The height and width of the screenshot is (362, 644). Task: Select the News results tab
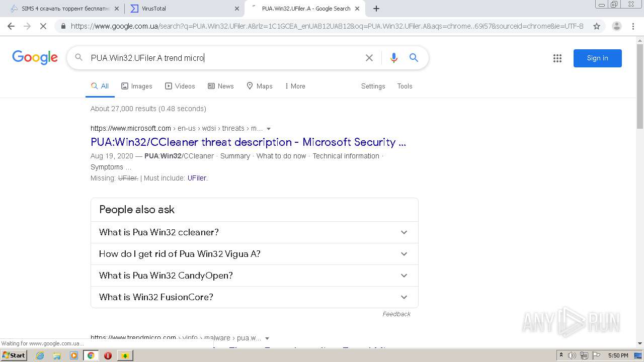tap(221, 86)
